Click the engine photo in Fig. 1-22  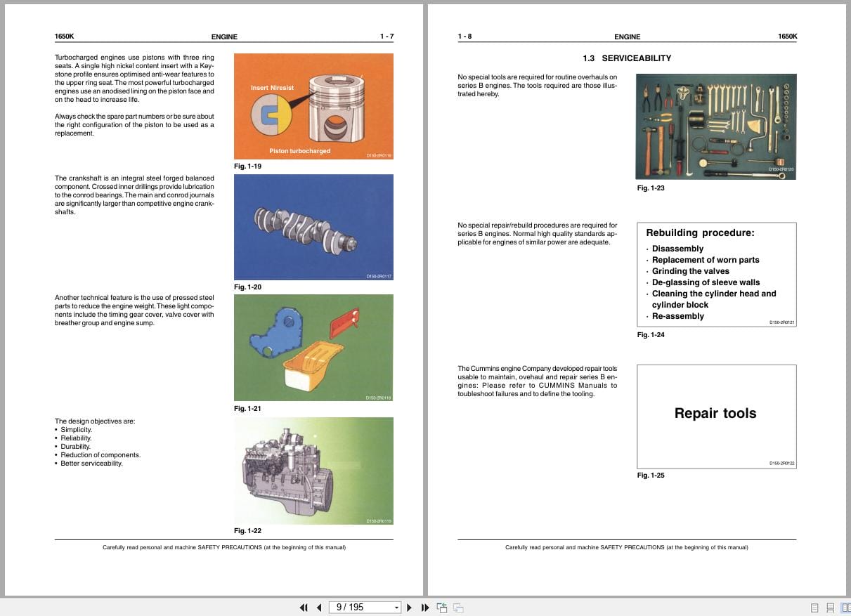click(x=314, y=471)
